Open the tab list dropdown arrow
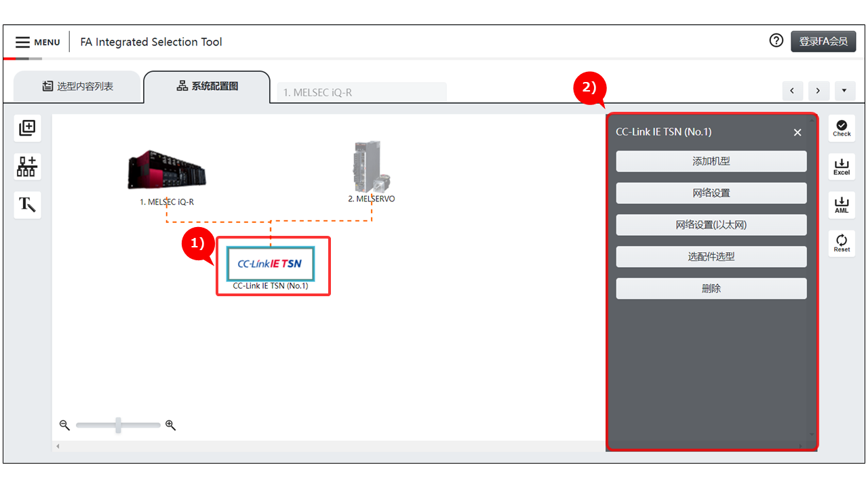The width and height of the screenshot is (868, 488). [844, 91]
